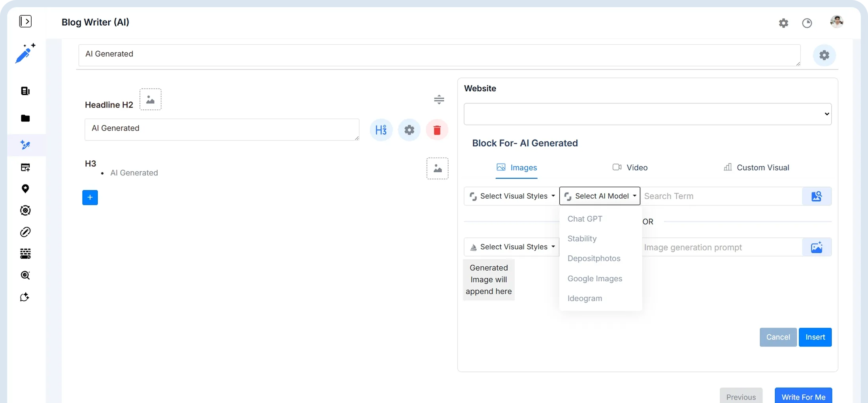Add an H3 subheading with H3 icon
This screenshot has width=868, height=403.
pyautogui.click(x=381, y=130)
